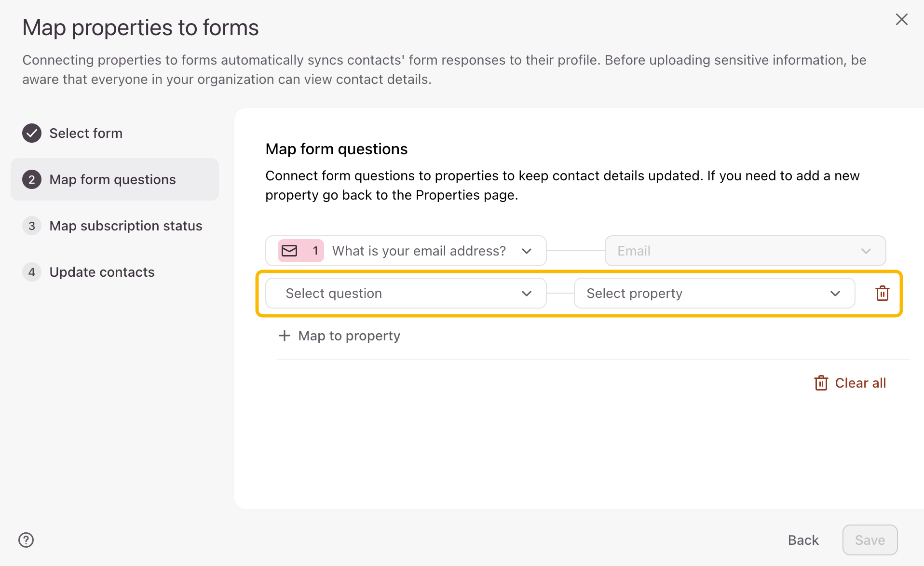Open the disabled Email property dropdown
Viewport: 924px width, 566px height.
click(x=745, y=251)
